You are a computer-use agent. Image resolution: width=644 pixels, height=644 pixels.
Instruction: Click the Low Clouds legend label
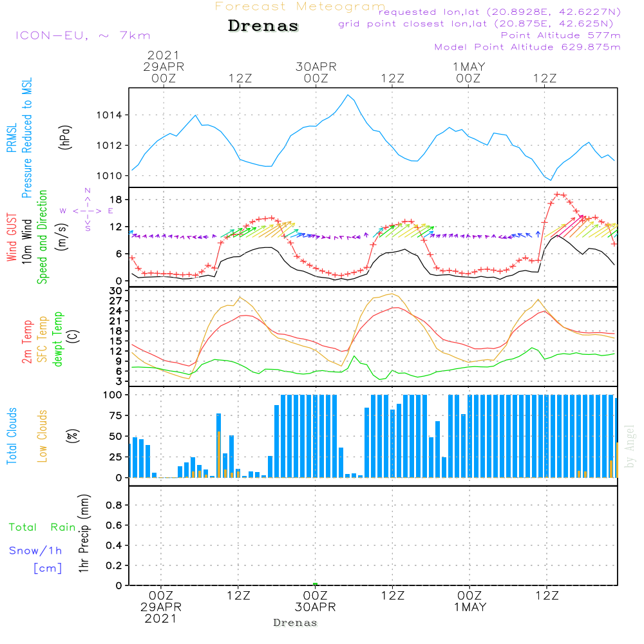[42, 436]
